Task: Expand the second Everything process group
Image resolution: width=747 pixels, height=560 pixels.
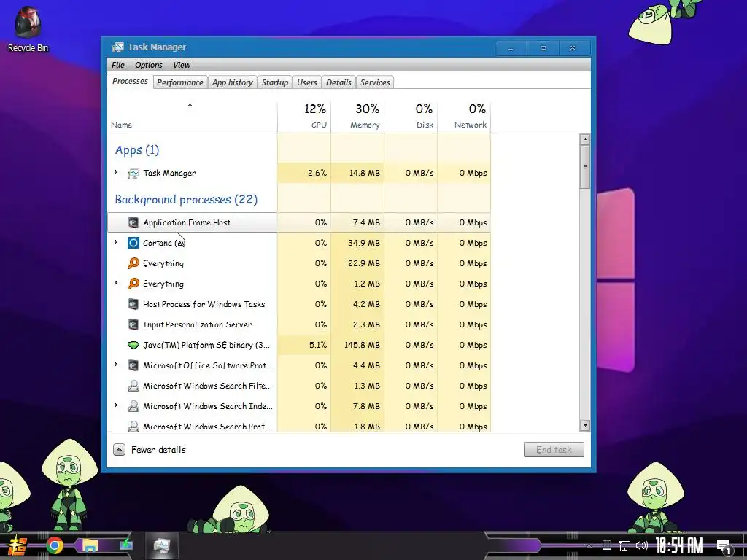Action: pos(116,283)
